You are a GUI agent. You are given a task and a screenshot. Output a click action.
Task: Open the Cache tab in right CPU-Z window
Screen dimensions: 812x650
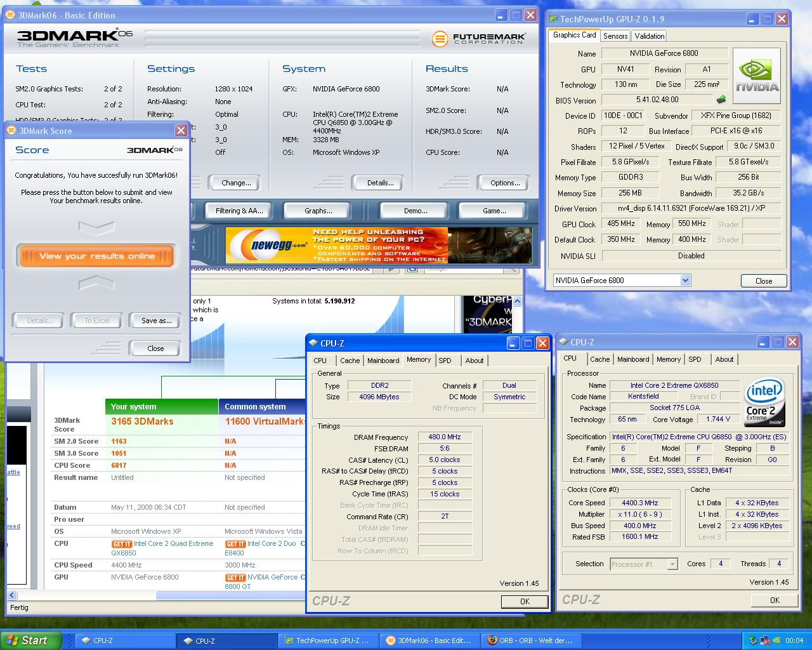pos(599,359)
